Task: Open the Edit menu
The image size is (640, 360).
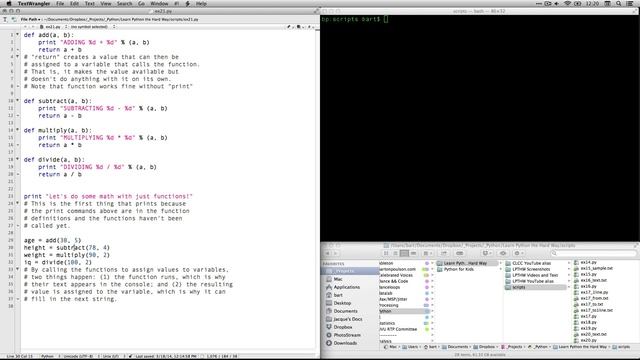Action: [74, 3]
